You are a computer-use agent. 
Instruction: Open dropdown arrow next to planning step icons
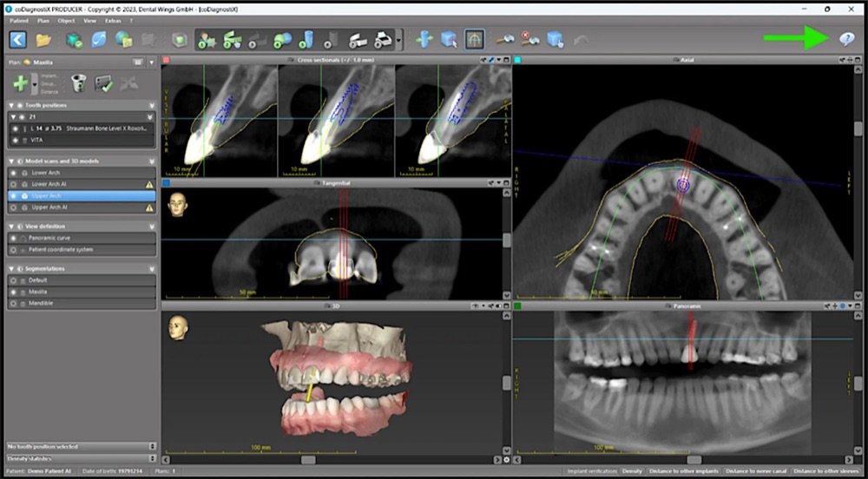(399, 40)
